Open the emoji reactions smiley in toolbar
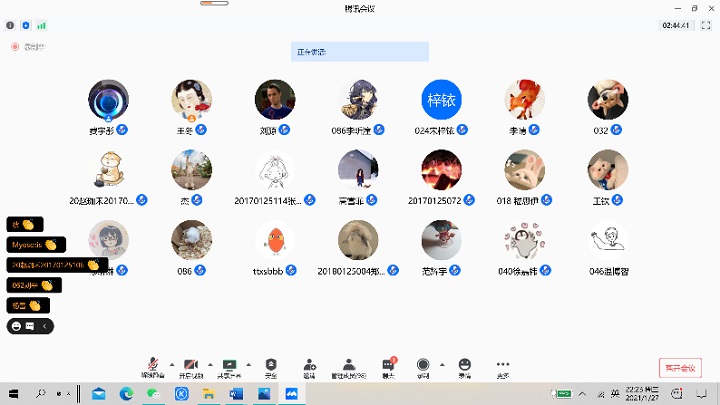Screen dimensions: 720x405 pos(464,366)
